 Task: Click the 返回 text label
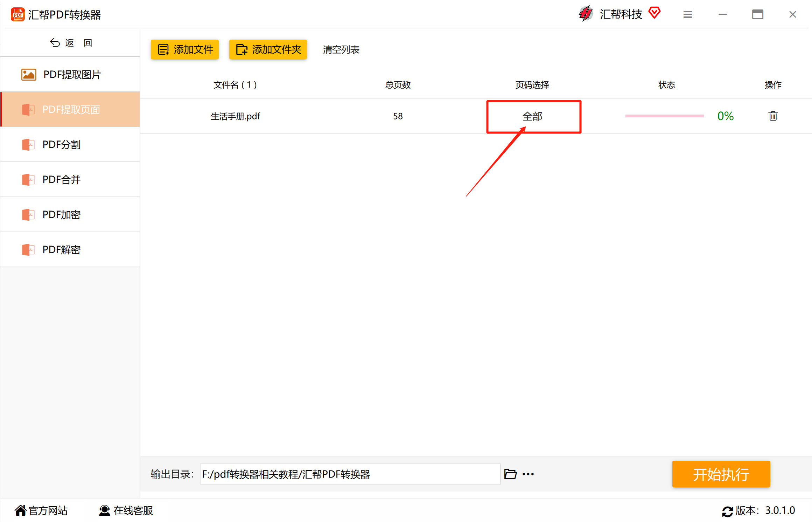79,43
